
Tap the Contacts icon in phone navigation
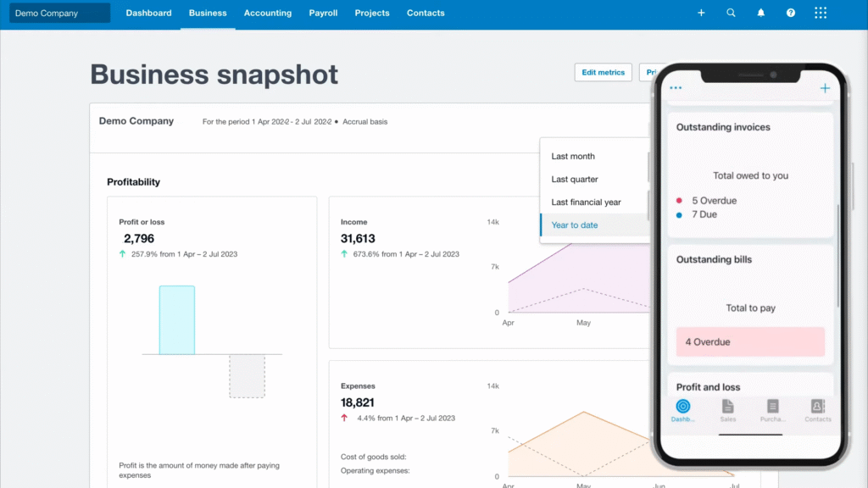817,409
